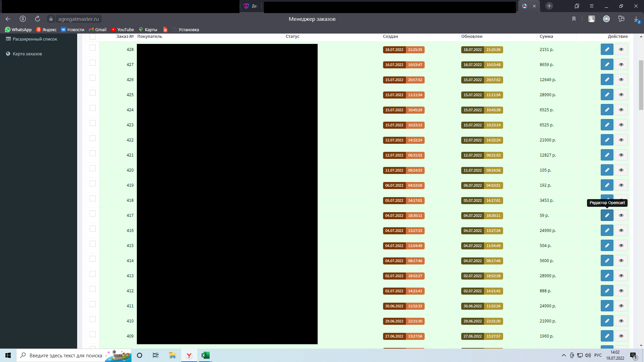View order 413 with eye icon
The height and width of the screenshot is (362, 644).
[621, 276]
